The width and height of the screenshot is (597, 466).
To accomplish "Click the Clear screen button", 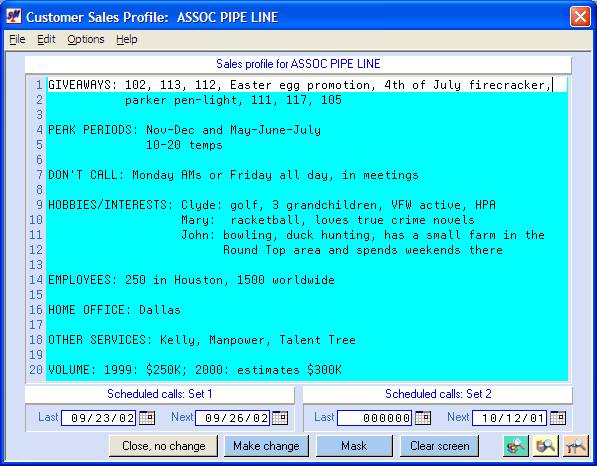I will click(x=440, y=446).
